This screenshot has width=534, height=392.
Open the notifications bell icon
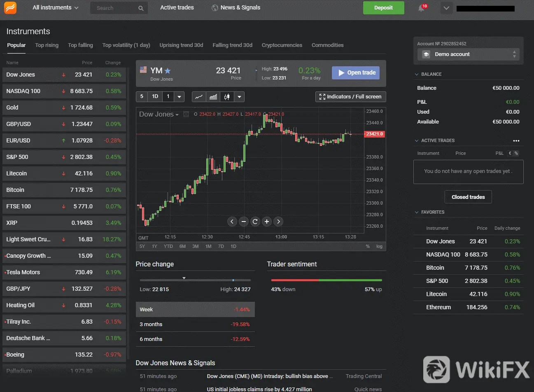tap(421, 8)
